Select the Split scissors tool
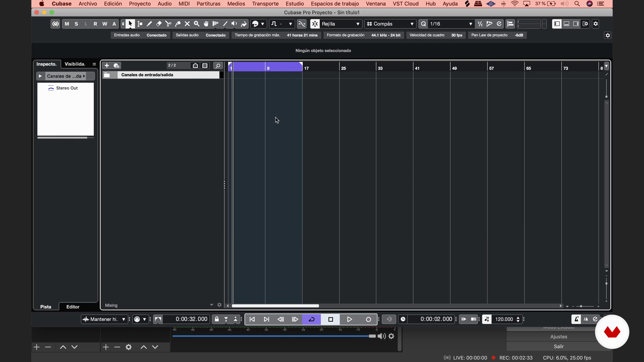The image size is (644, 362). [x=168, y=24]
